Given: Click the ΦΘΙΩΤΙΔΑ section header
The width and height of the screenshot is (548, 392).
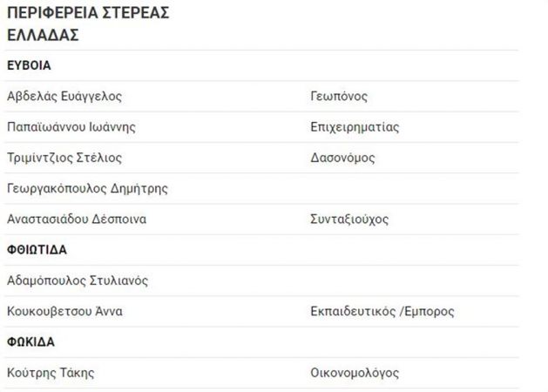Looking at the screenshot, I should point(37,250).
